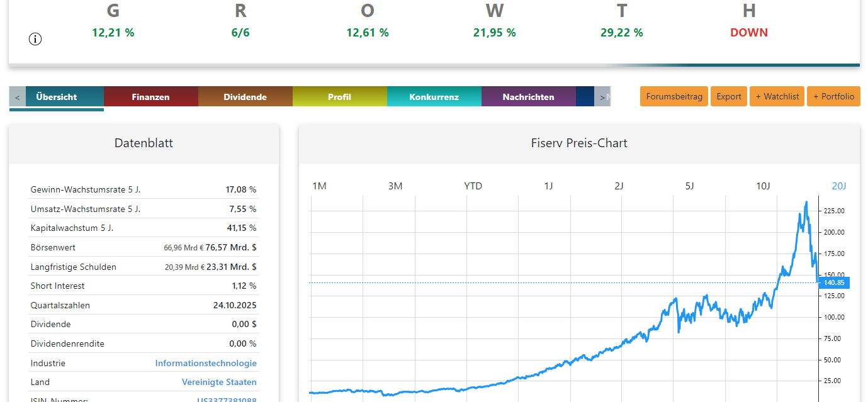Select the 1M chart range
This screenshot has height=402, width=868.
(320, 186)
